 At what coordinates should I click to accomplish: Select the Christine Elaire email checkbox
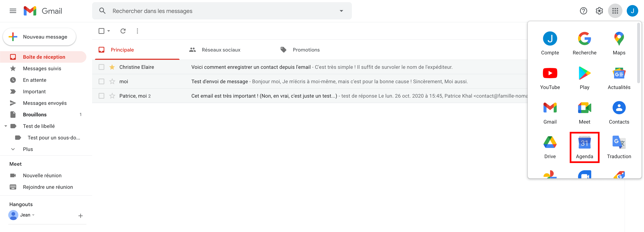click(101, 67)
